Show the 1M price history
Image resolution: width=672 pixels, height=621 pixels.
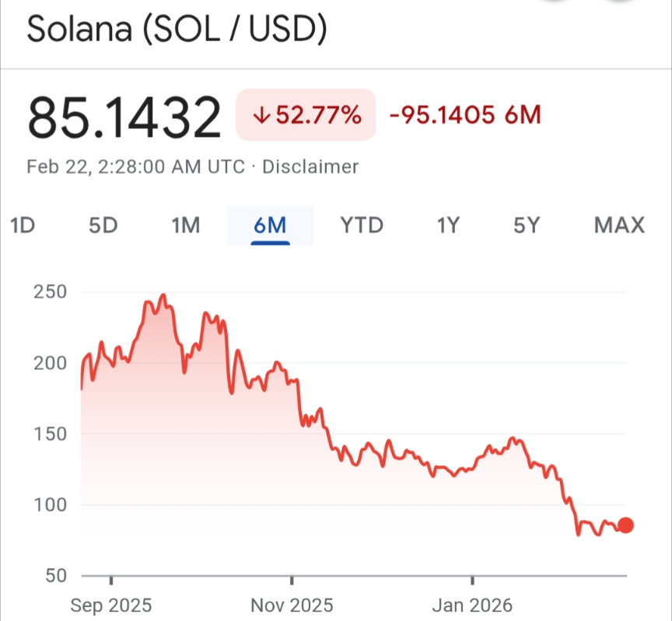185,225
